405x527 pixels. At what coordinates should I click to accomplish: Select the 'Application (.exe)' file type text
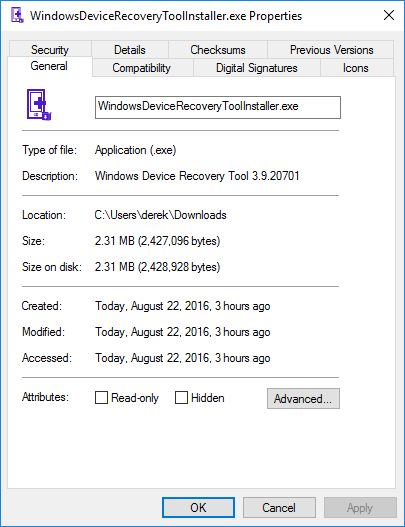point(135,150)
